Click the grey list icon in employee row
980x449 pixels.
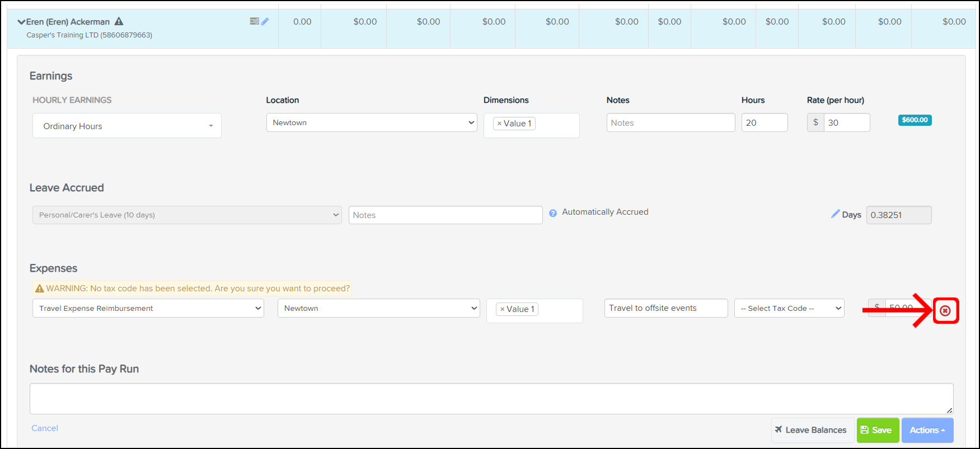[x=254, y=21]
